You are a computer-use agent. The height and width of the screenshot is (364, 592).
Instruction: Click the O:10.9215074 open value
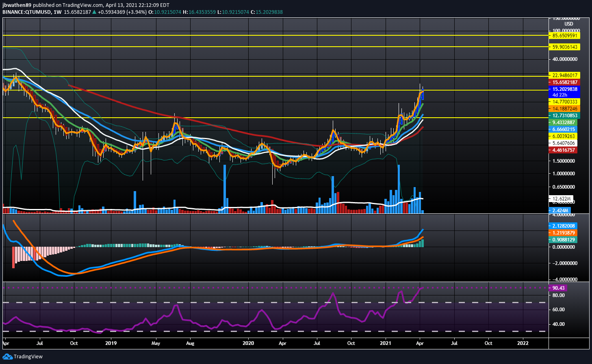165,12
